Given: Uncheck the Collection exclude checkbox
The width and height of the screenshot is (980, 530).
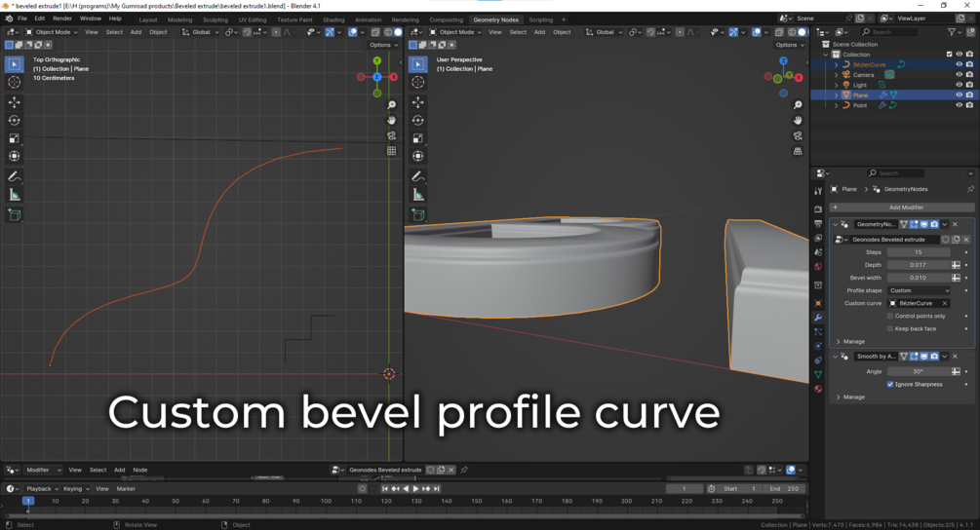Looking at the screenshot, I should pyautogui.click(x=949, y=55).
